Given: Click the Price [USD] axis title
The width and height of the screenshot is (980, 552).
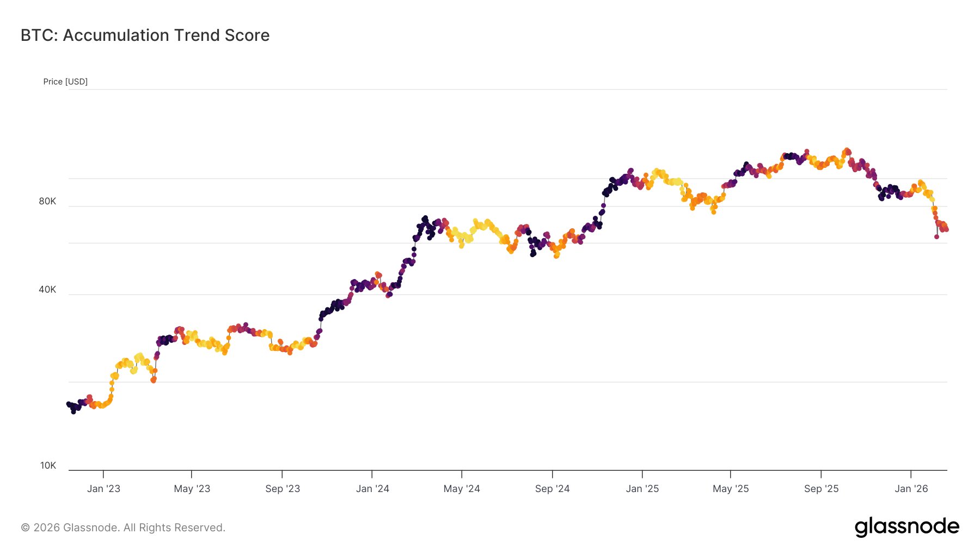Looking at the screenshot, I should 65,82.
